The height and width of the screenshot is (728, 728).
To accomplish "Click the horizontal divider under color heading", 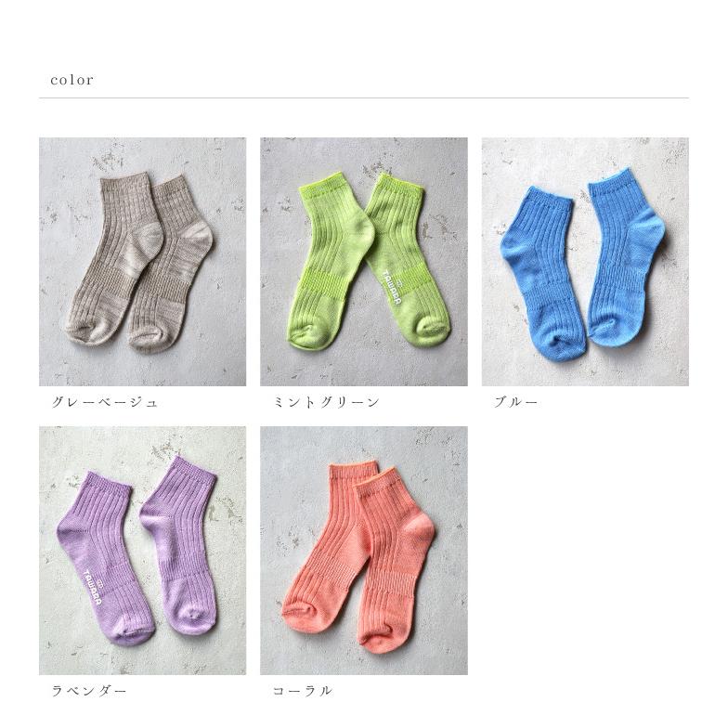I will point(364,98).
